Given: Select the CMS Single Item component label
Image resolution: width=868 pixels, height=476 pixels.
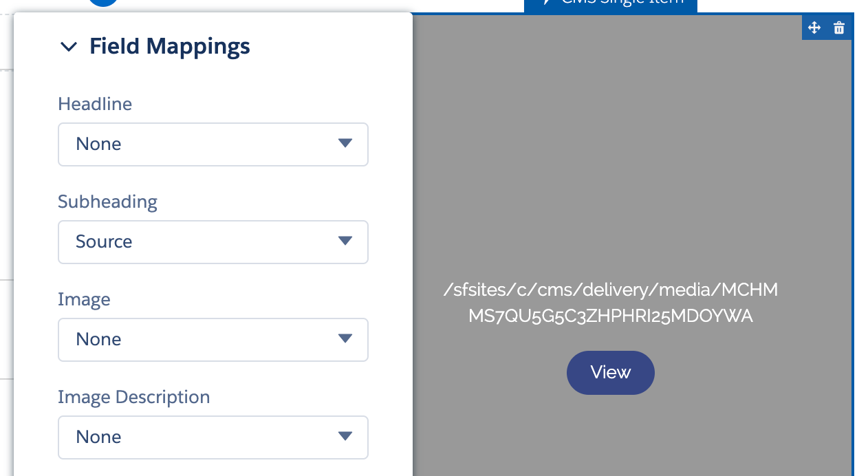Looking at the screenshot, I should pos(611,4).
